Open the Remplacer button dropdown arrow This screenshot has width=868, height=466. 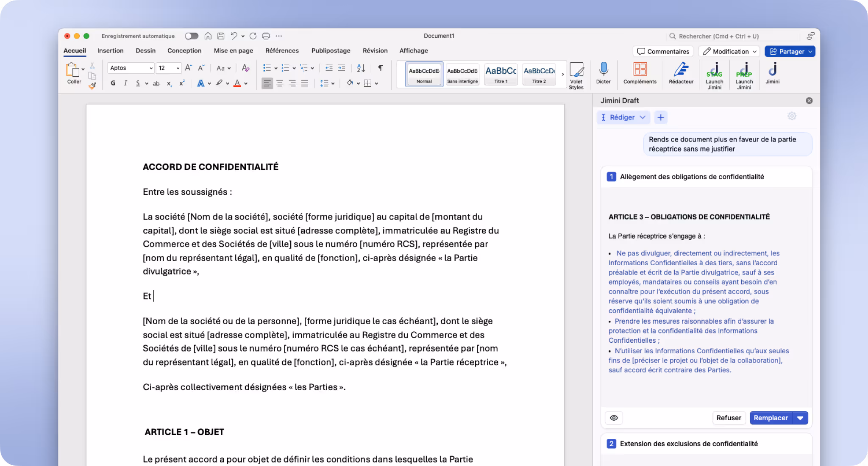[800, 418]
